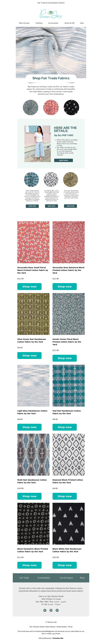Shop now for Teal Ikat Handwoven fabric
Screen dimensions: 102x644
point(65,427)
